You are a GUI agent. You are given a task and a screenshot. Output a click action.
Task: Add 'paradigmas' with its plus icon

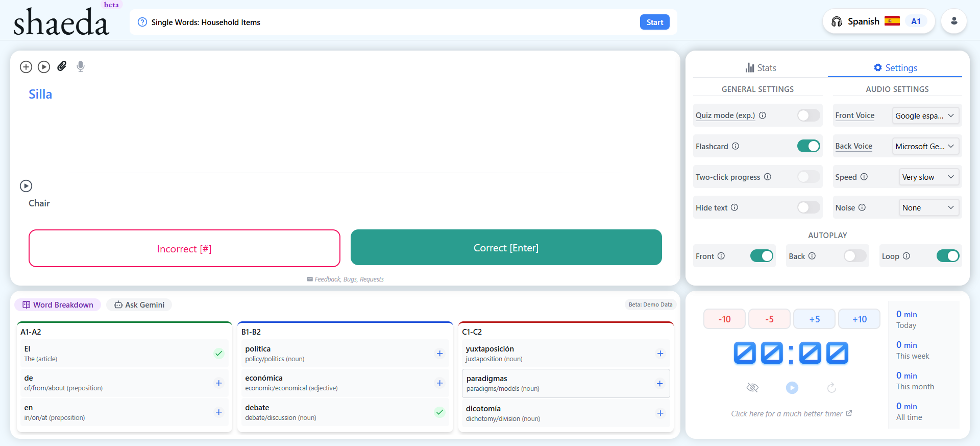pos(660,384)
